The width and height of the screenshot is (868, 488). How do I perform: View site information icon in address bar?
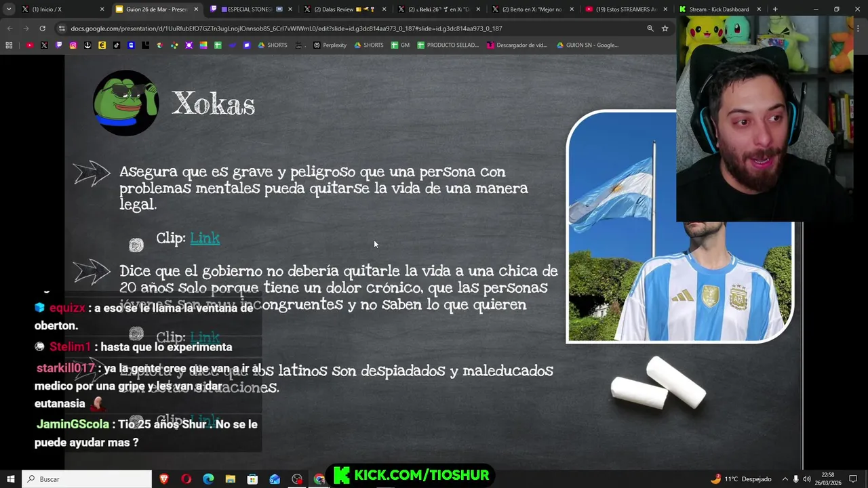point(62,28)
